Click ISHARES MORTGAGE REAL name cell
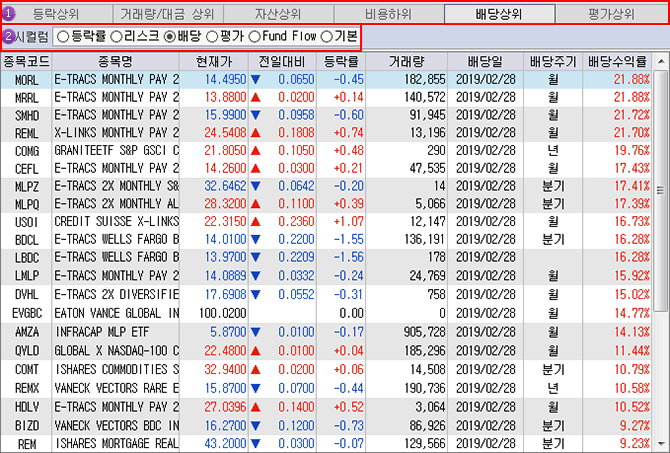Screen dimensions: 670x453 tap(116, 444)
